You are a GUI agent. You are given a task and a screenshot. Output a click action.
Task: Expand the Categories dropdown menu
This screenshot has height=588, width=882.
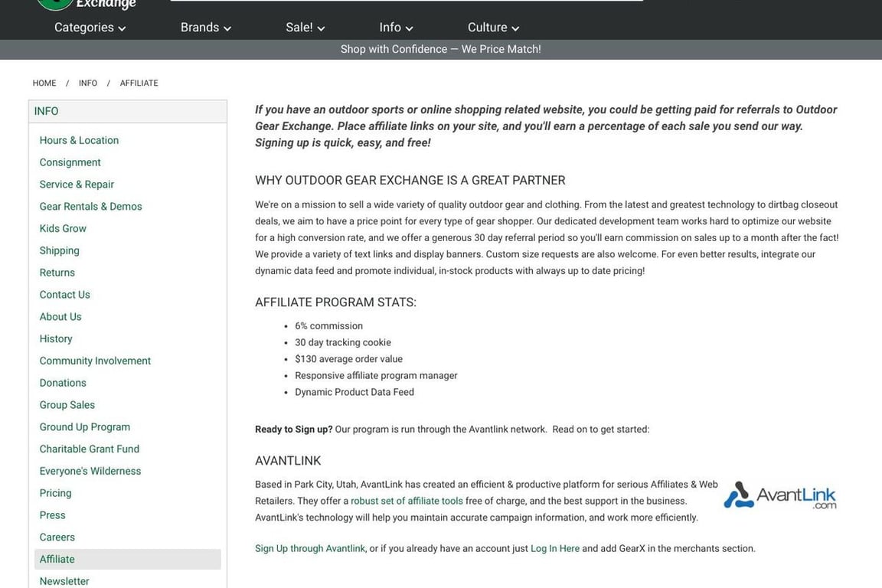(90, 28)
